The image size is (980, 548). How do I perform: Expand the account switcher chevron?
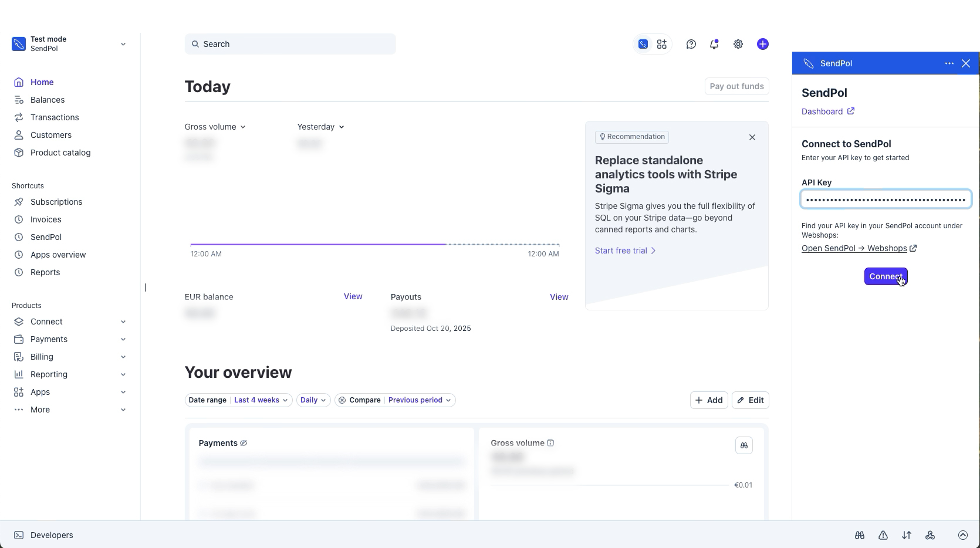click(123, 44)
